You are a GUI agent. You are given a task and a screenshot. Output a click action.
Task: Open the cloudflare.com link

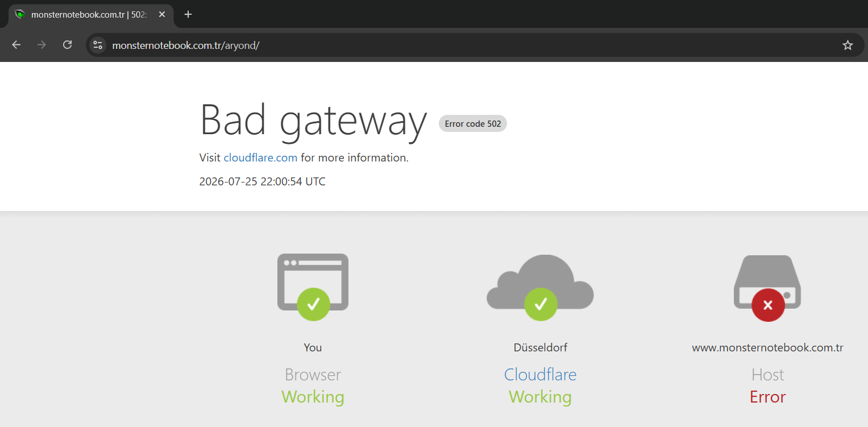tap(260, 157)
